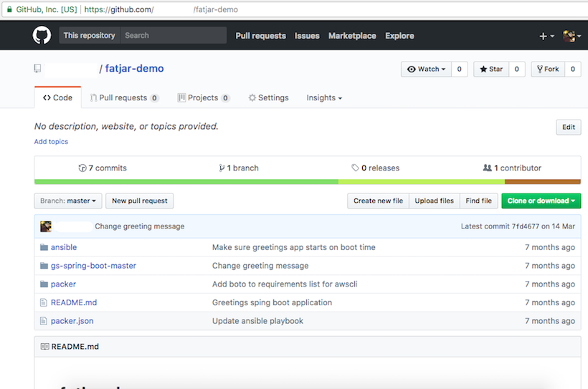The image size is (588, 389).
Task: Click the commit author avatar thumbnail
Action: tap(46, 226)
